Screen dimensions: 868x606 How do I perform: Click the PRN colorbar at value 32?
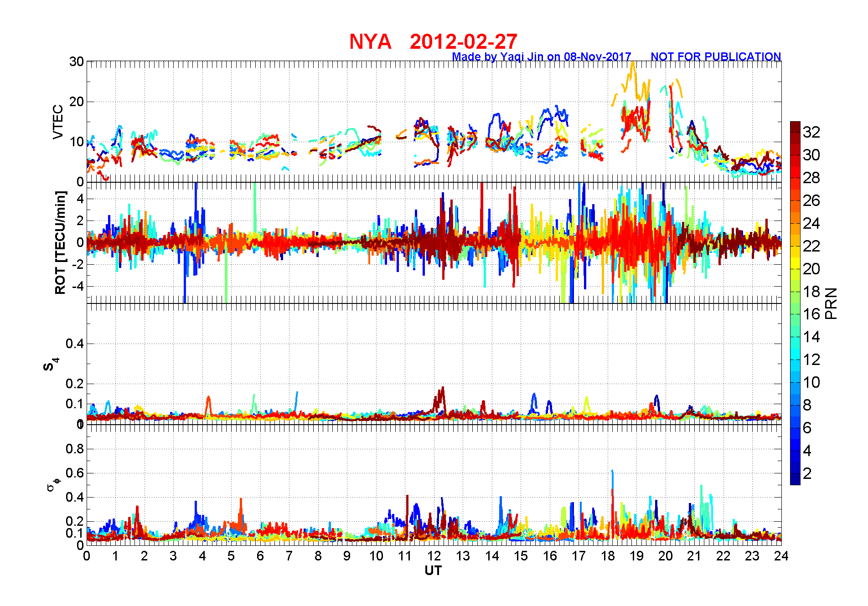795,132
